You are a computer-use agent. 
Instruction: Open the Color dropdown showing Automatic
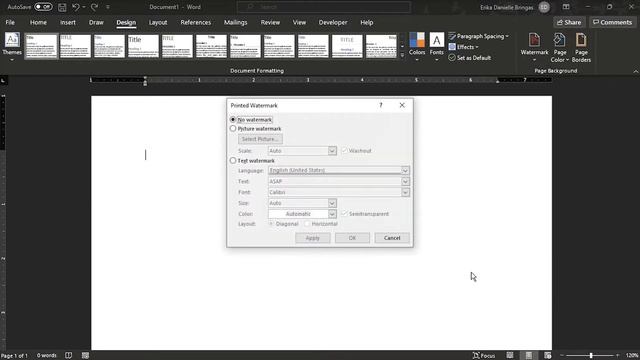tap(332, 214)
